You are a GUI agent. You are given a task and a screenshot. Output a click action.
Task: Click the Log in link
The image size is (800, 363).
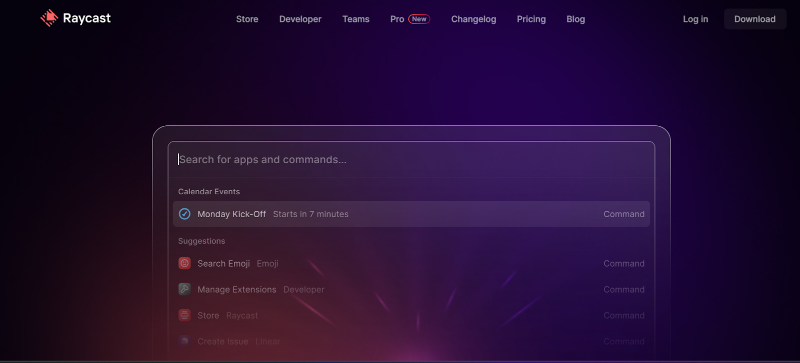pos(695,19)
